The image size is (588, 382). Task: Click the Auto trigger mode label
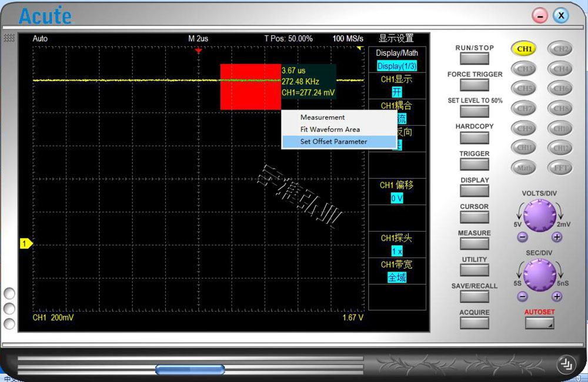click(40, 39)
